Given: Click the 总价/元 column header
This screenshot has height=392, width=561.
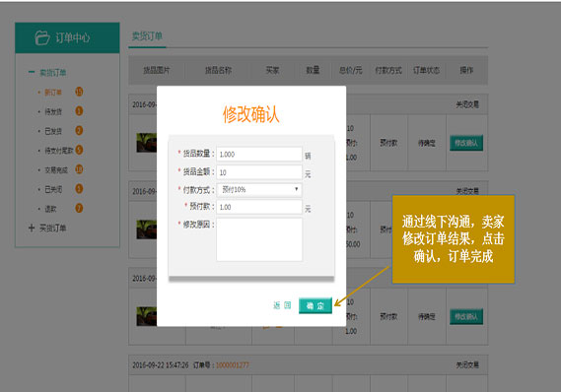Looking at the screenshot, I should tap(351, 70).
